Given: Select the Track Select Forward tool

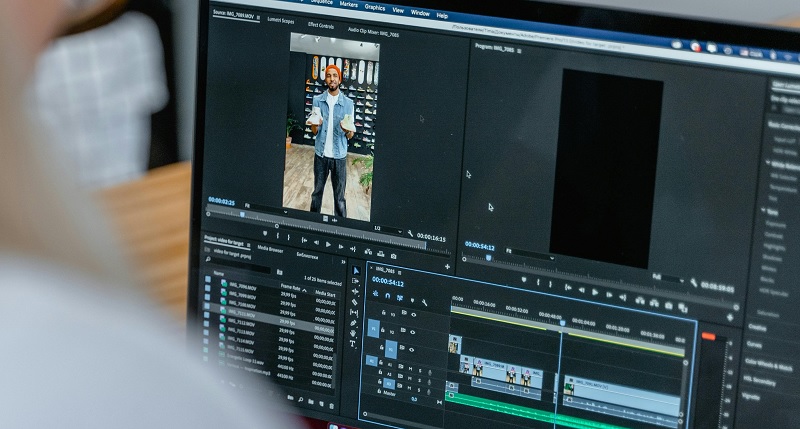Looking at the screenshot, I should coord(355,282).
